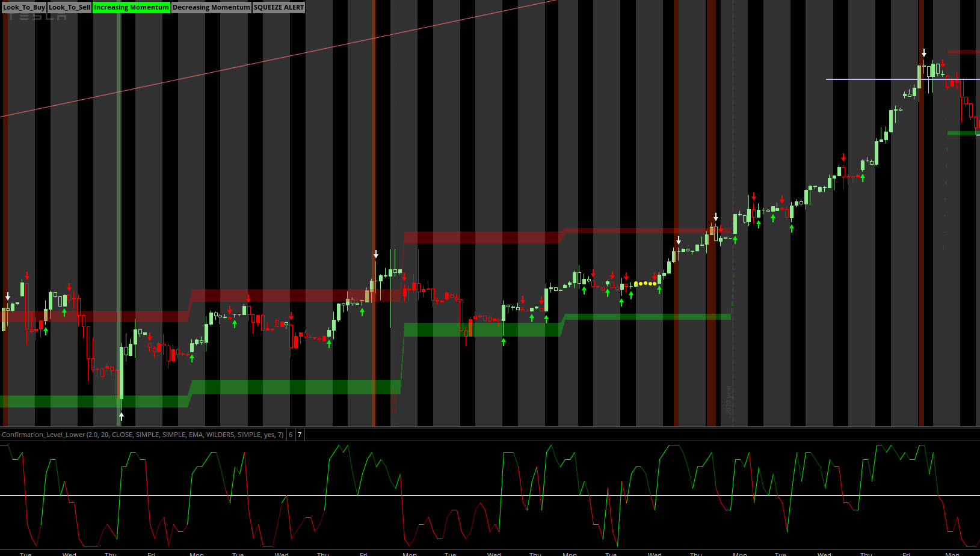The height and width of the screenshot is (556, 980).
Task: Click the last green up arrow on the chart
Action: pyautogui.click(x=863, y=178)
